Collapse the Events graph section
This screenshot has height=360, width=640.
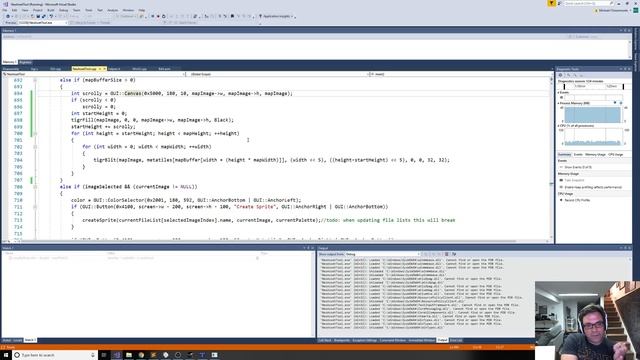tap(558, 93)
